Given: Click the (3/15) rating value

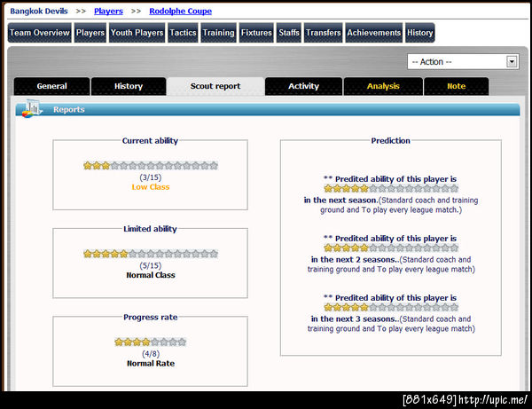Looking at the screenshot, I should tap(151, 177).
